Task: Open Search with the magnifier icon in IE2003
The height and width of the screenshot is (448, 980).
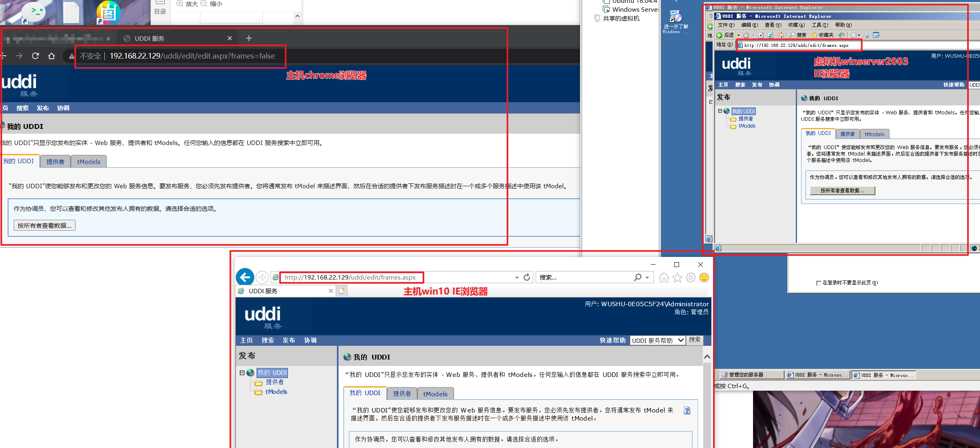Action: [792, 35]
